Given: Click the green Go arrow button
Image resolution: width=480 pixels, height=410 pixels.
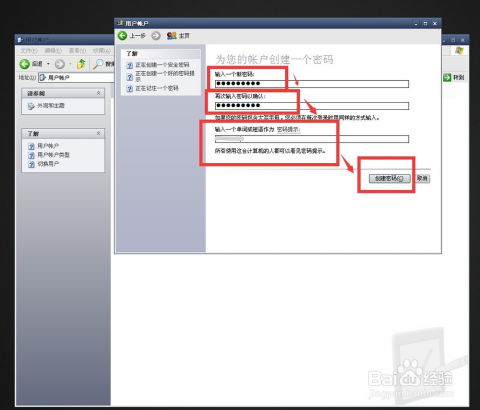Looking at the screenshot, I should click(447, 77).
